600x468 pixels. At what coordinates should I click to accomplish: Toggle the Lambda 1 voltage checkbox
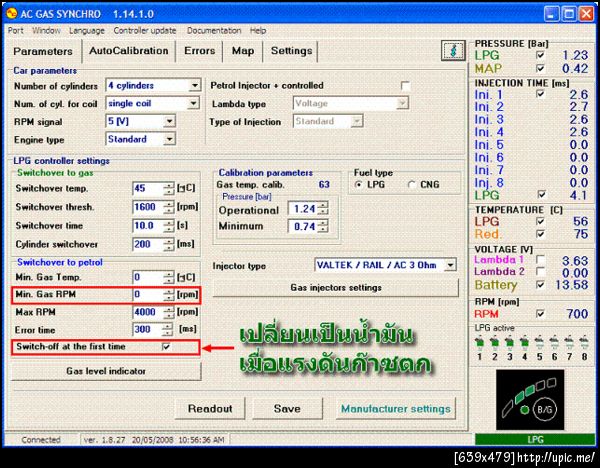[x=540, y=259]
